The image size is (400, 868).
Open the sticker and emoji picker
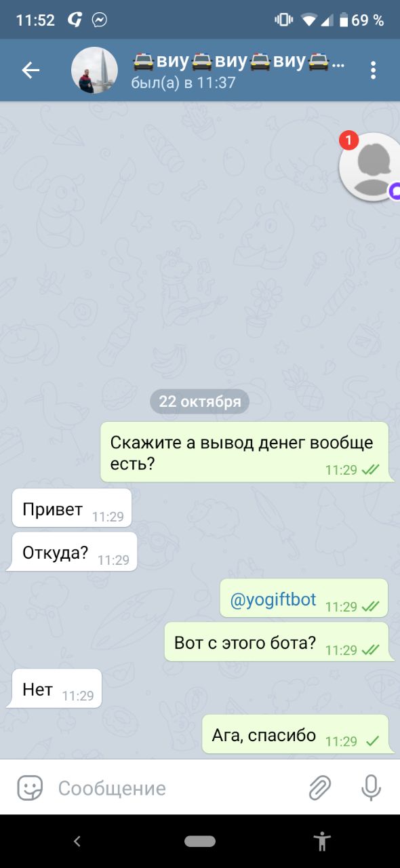30,787
